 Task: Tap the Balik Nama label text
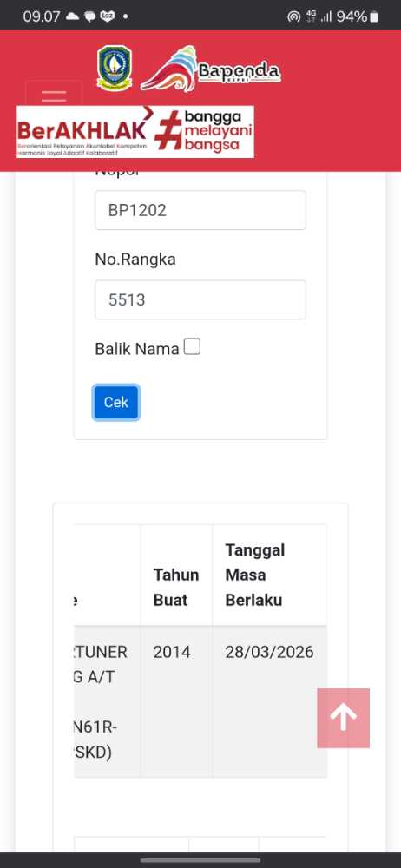point(137,349)
